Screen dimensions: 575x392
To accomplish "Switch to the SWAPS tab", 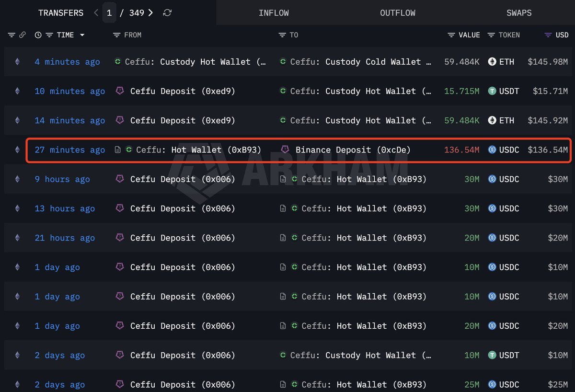I will pos(519,13).
